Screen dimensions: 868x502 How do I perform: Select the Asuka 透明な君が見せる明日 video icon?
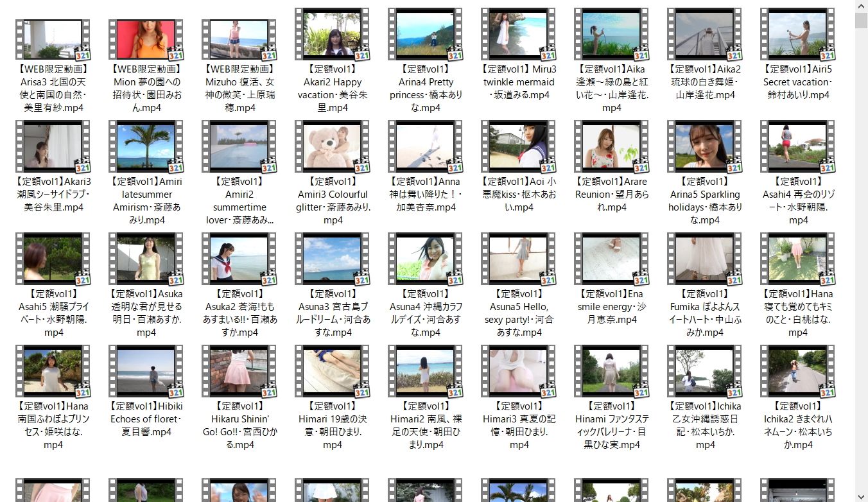146,259
